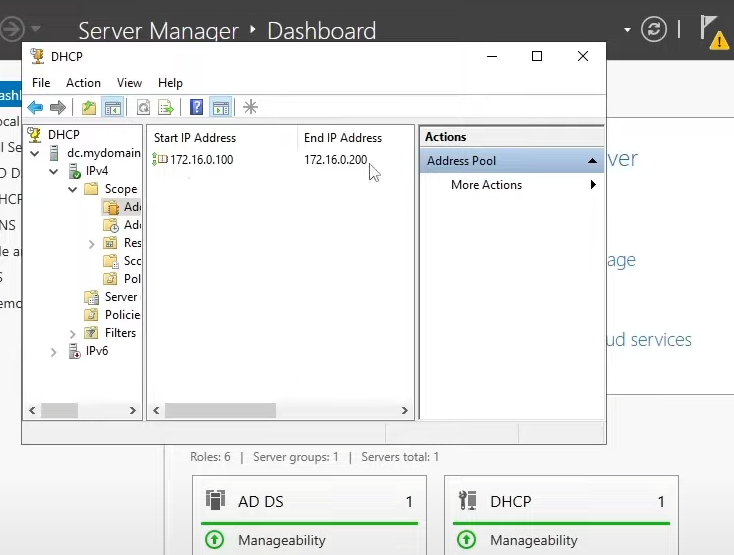Expand the Reservations node
Viewport: 734px width, 555px height.
pyautogui.click(x=92, y=244)
